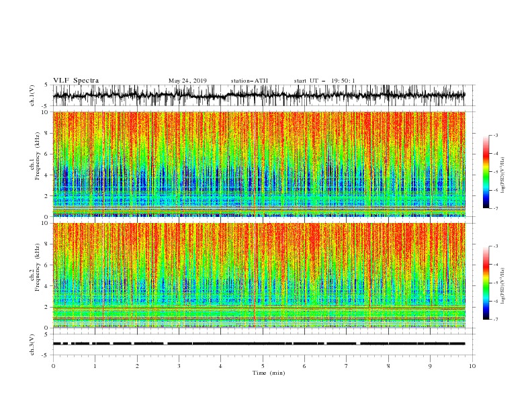Click time-axis tick label "5" at bottom

click(x=263, y=366)
